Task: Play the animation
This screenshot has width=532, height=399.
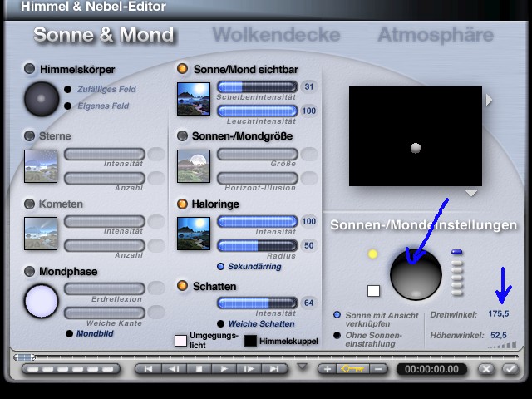Action: pyautogui.click(x=224, y=369)
